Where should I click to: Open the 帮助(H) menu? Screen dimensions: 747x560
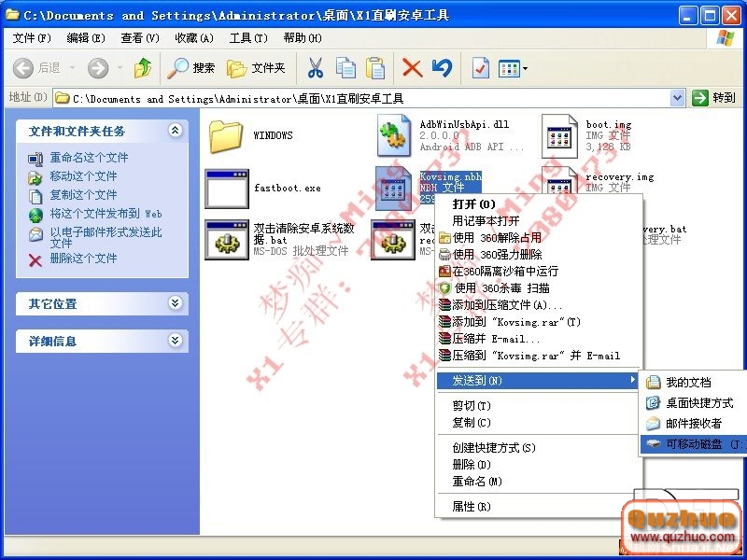pos(303,38)
